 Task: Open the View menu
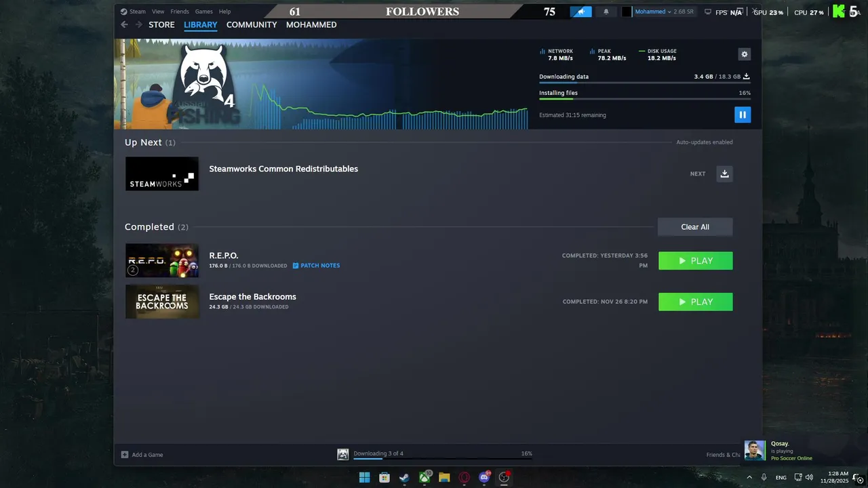tap(158, 12)
